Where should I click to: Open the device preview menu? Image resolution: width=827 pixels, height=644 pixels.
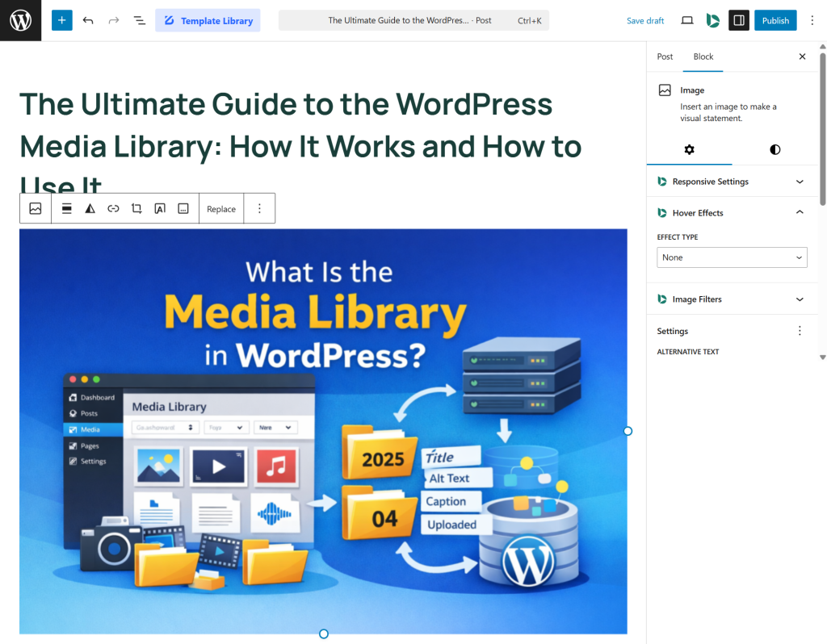click(x=686, y=20)
